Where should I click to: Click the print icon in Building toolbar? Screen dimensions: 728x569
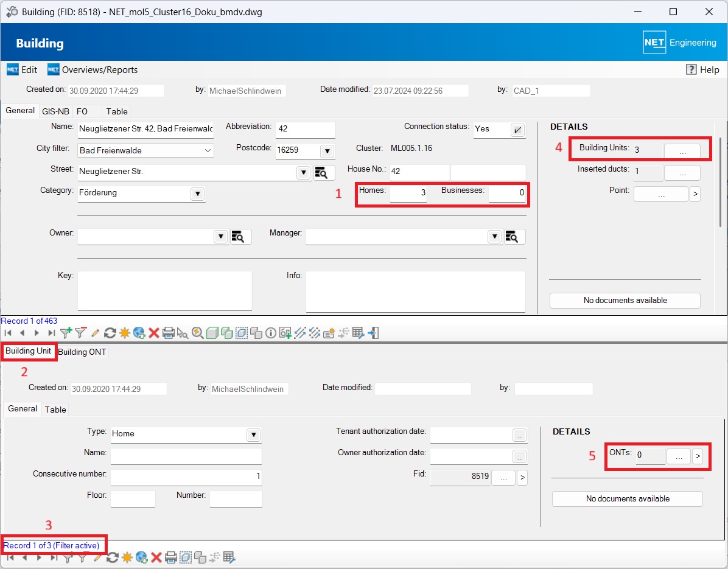(169, 333)
